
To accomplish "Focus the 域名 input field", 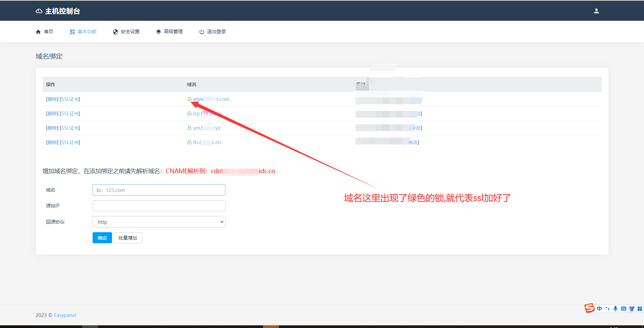I will tap(159, 190).
